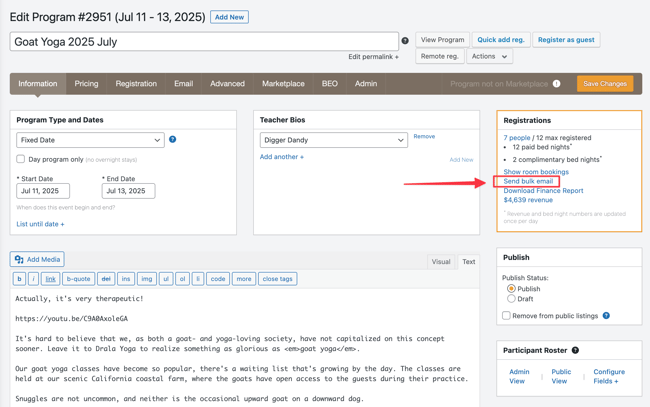Open the Email tab
Image resolution: width=650 pixels, height=407 pixels.
click(x=183, y=84)
